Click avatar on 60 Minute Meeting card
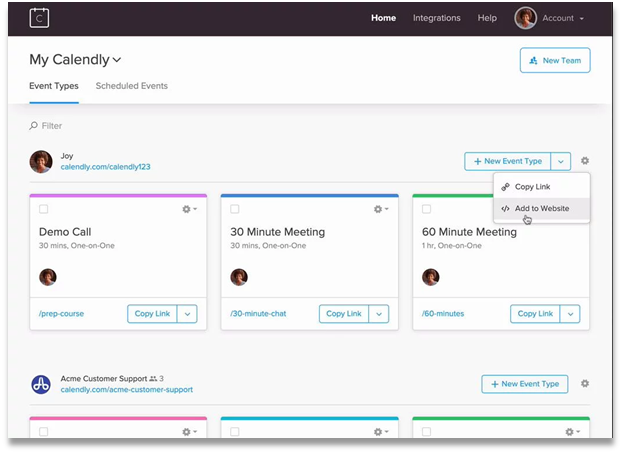The image size is (622, 453). (x=430, y=277)
